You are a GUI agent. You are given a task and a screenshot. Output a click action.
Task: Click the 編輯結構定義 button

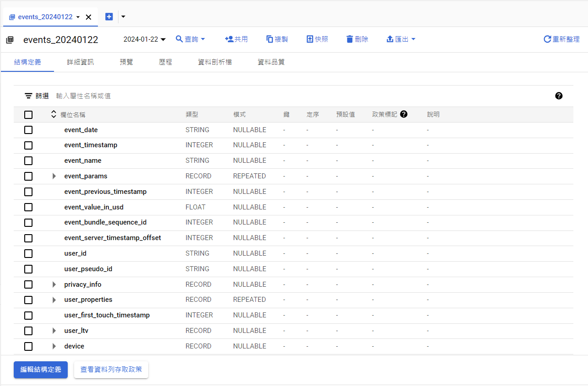coord(41,370)
